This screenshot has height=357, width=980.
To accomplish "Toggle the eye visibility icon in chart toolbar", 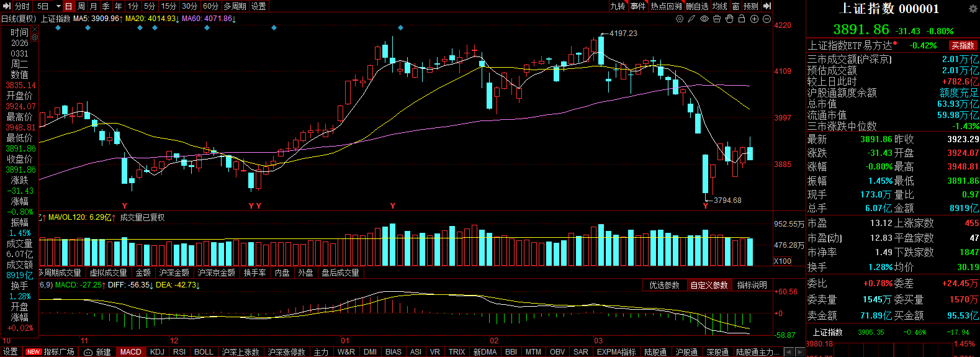I will pyautogui.click(x=704, y=19).
